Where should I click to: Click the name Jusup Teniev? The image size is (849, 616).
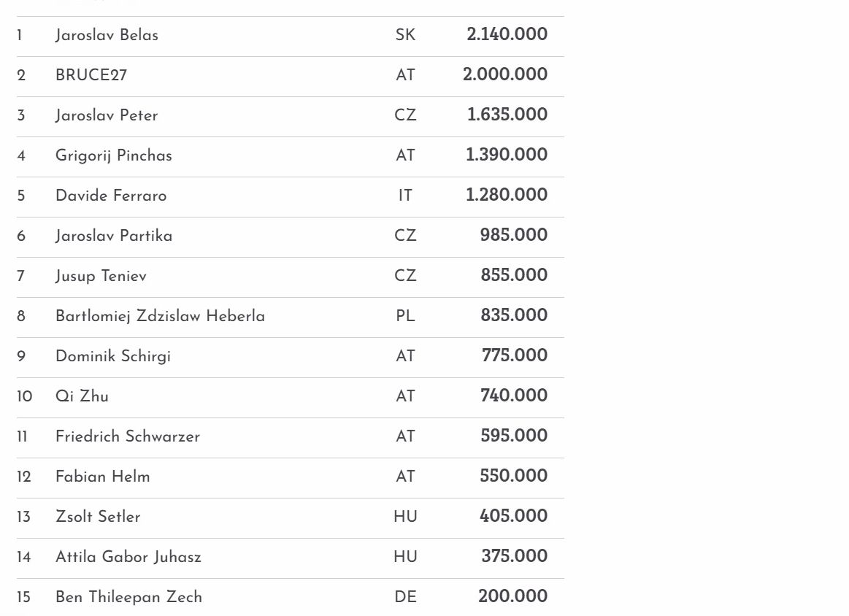[x=101, y=276]
